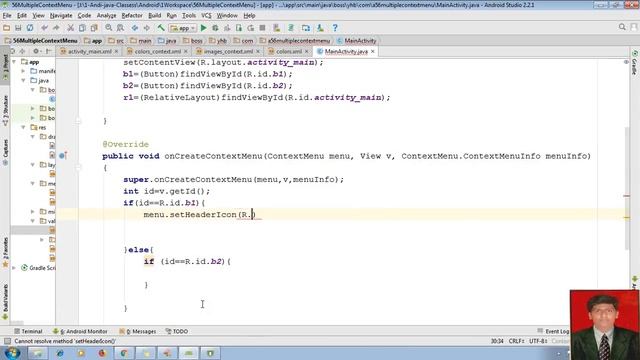
Task: Click project panel settings gear icon
Action: click(x=36, y=51)
